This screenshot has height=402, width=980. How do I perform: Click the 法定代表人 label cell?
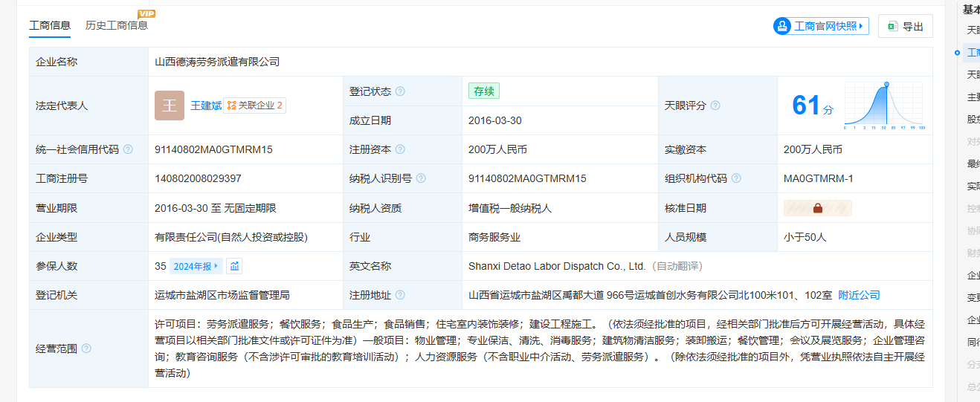(x=88, y=106)
